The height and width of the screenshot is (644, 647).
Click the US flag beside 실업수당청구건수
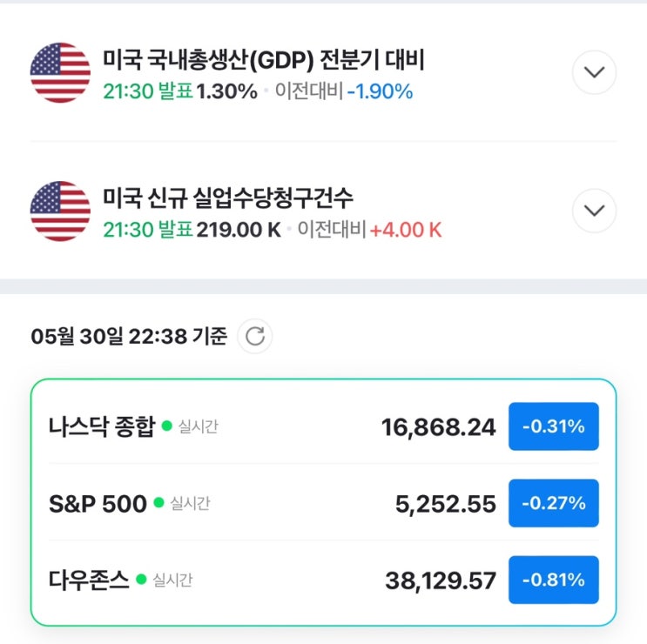coord(60,211)
